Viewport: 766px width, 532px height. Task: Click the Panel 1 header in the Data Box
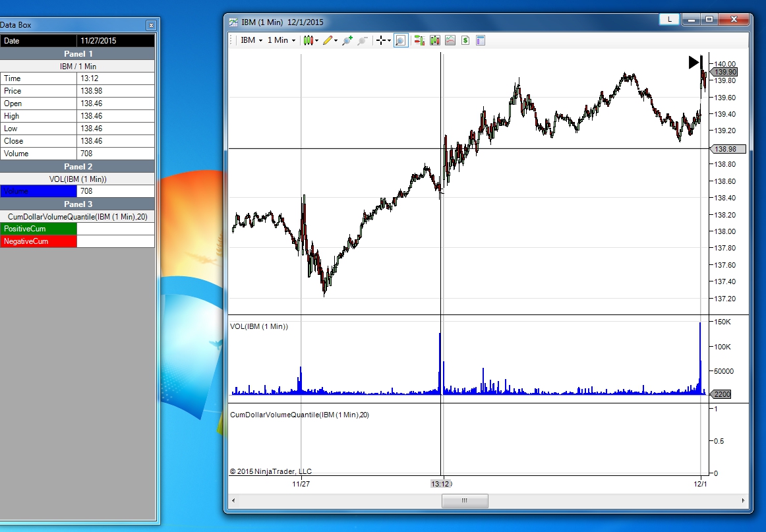[x=78, y=54]
